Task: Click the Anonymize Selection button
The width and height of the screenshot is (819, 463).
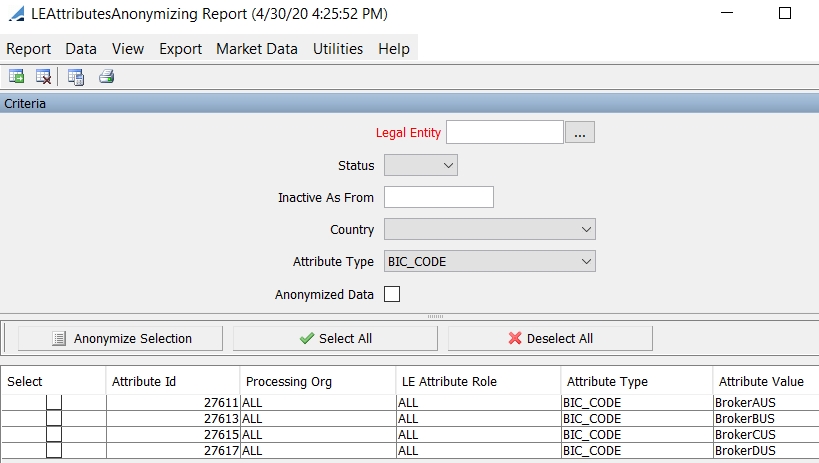Action: click(120, 339)
